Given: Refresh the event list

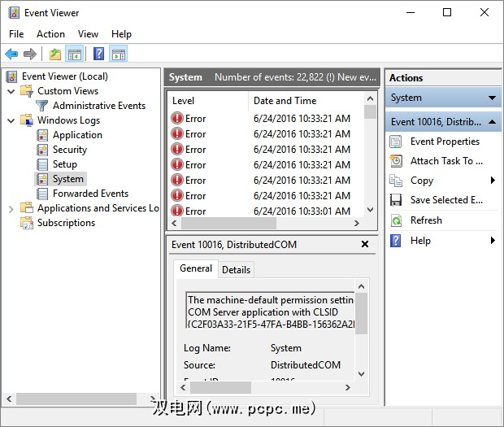Looking at the screenshot, I should point(426,220).
